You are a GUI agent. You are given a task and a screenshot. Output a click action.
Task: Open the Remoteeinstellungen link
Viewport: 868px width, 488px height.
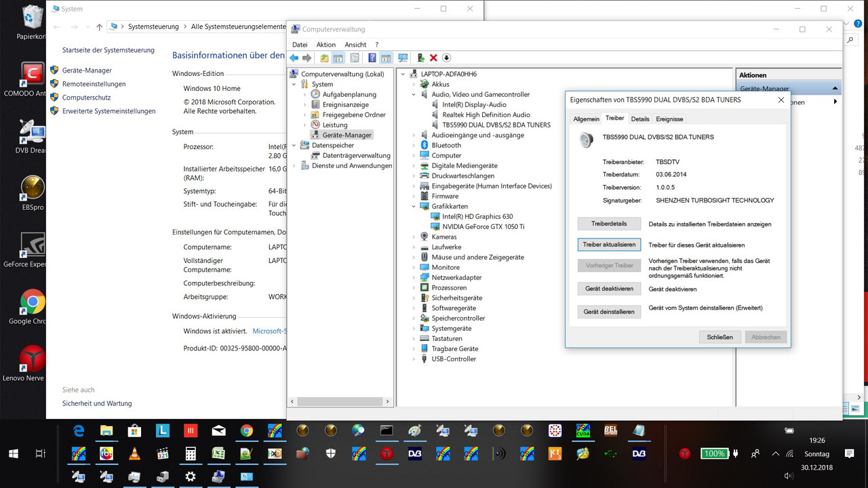(94, 84)
